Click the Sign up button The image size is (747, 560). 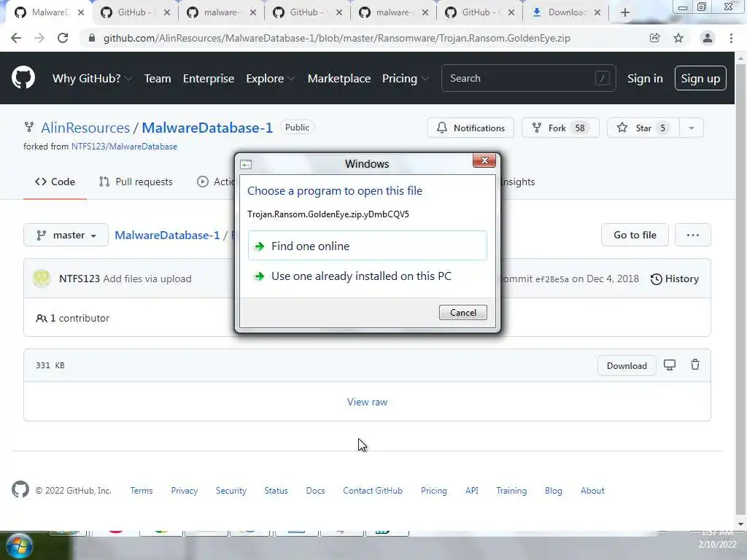[700, 78]
